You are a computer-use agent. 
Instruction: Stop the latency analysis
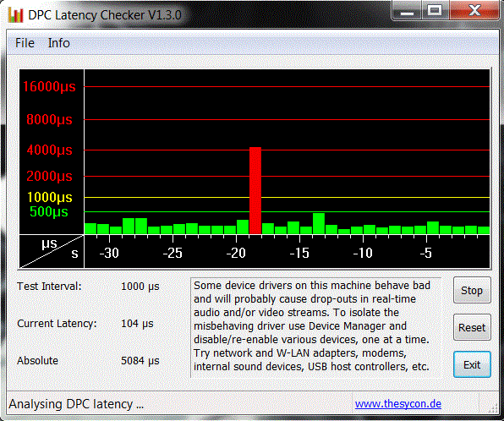(472, 290)
